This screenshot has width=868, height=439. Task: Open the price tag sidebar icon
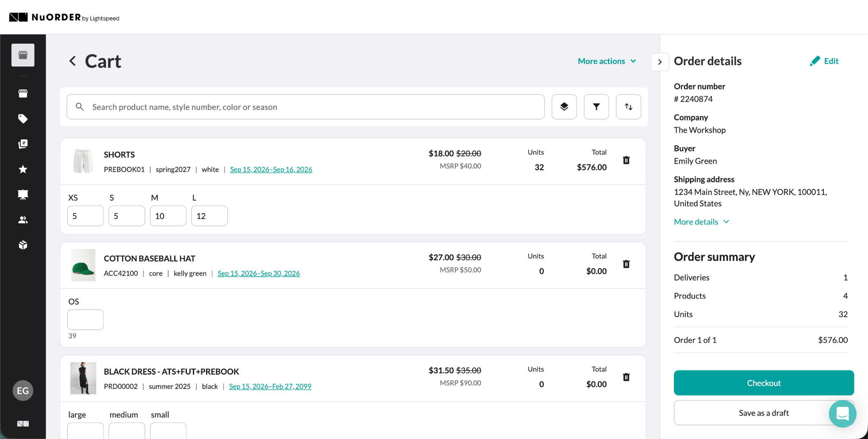(23, 119)
